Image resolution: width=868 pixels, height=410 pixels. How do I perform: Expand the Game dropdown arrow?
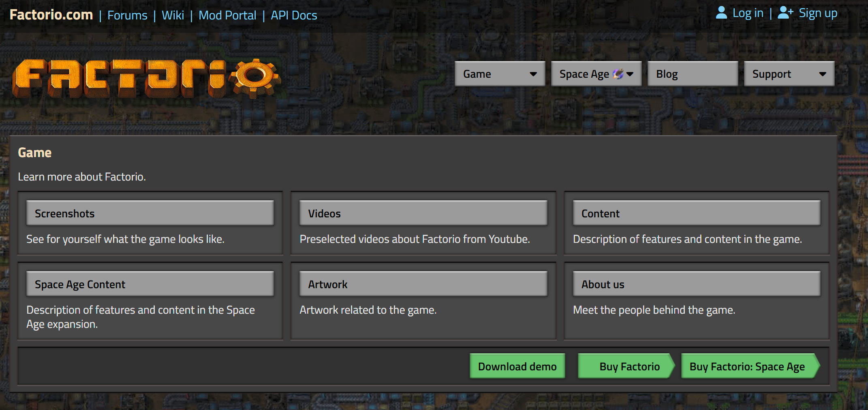(533, 74)
